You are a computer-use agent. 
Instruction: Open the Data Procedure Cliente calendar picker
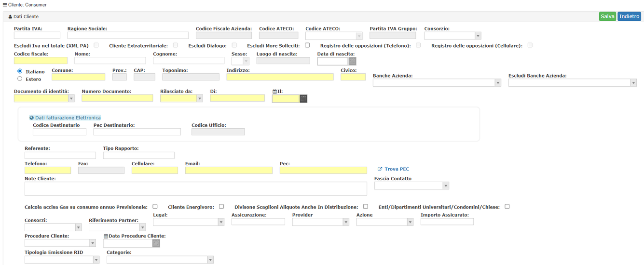[156, 243]
